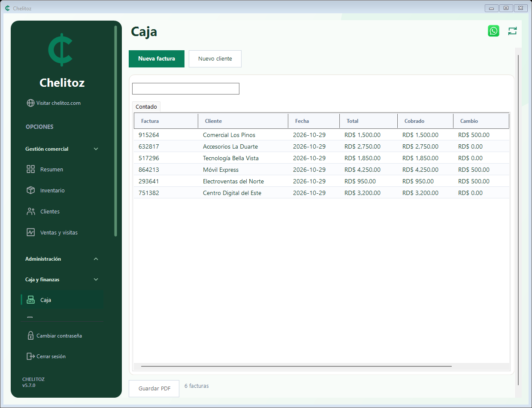Screen dimensions: 532x408
Task: Click the green sync arrows icon
Action: coord(512,31)
